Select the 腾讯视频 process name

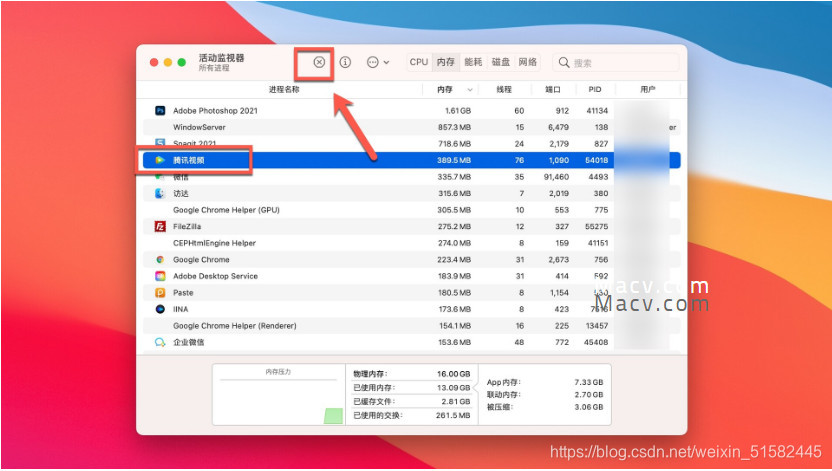189,160
